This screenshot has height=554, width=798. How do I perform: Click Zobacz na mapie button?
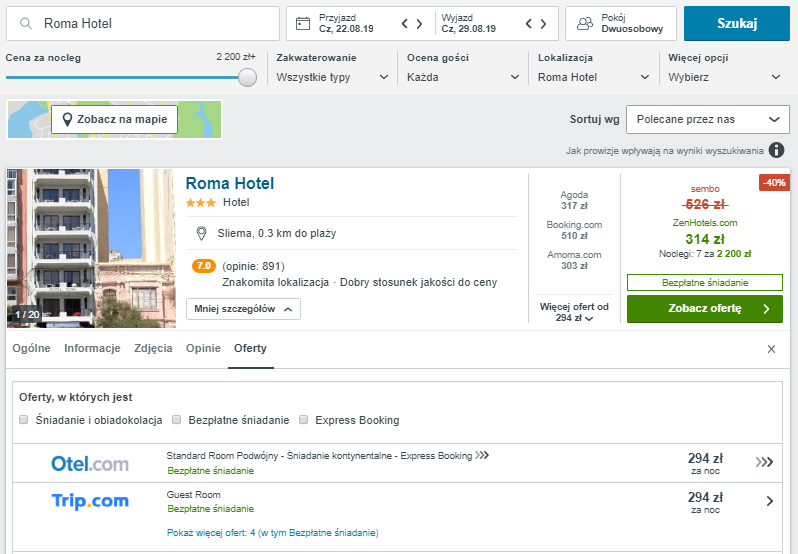tap(114, 120)
